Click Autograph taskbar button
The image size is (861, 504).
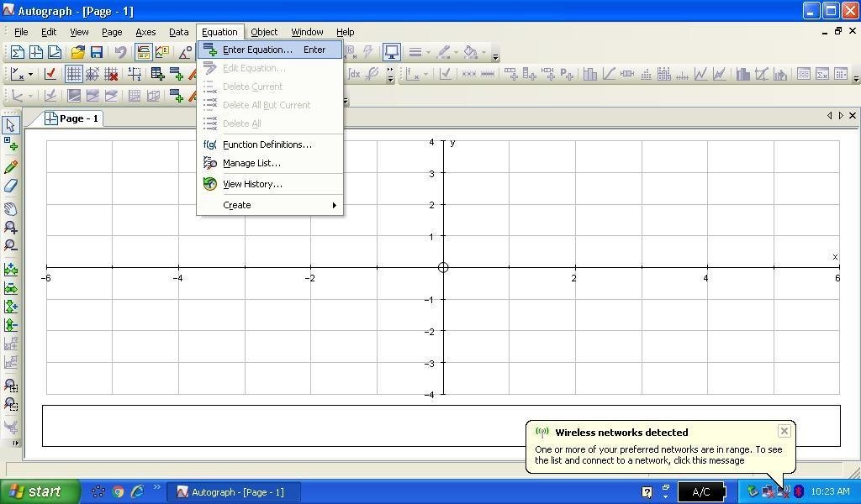(x=234, y=492)
